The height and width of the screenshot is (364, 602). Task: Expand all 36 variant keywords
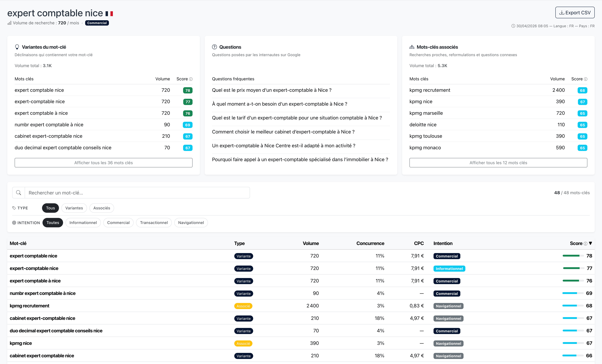[x=103, y=163]
